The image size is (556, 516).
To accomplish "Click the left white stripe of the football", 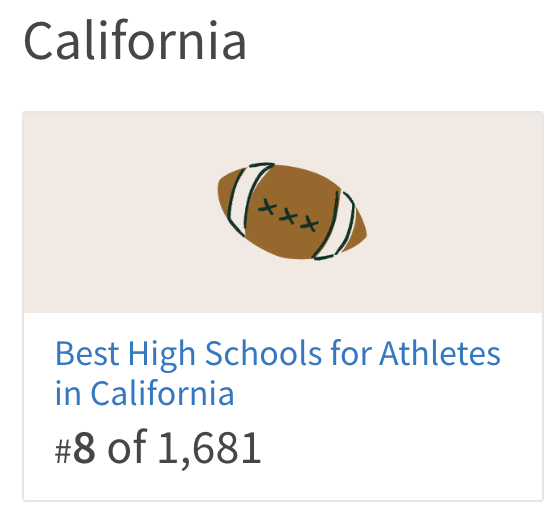I will click(245, 199).
